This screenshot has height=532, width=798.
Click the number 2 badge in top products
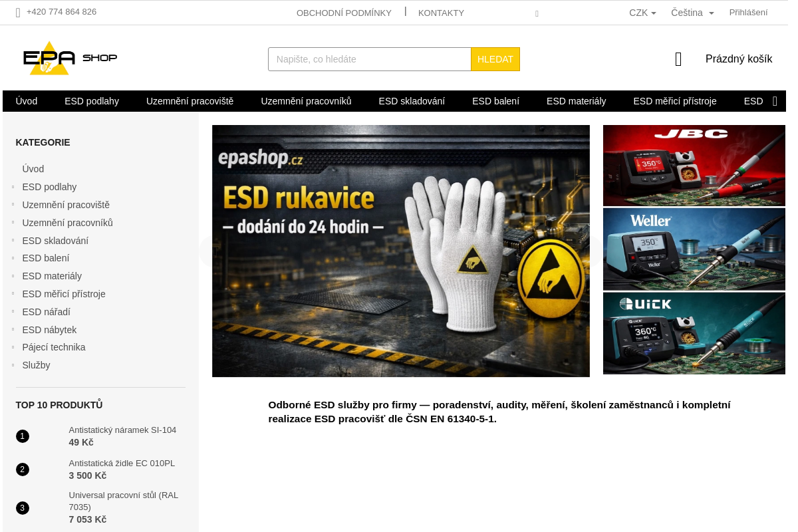point(23,469)
